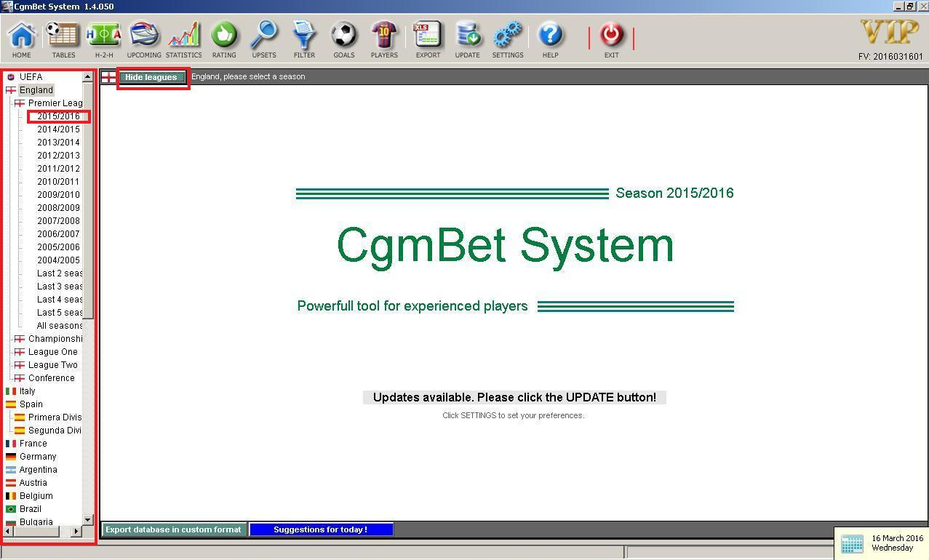Viewport: 929px width, 560px height.
Task: Click 16 March 2016 date text
Action: [x=897, y=539]
